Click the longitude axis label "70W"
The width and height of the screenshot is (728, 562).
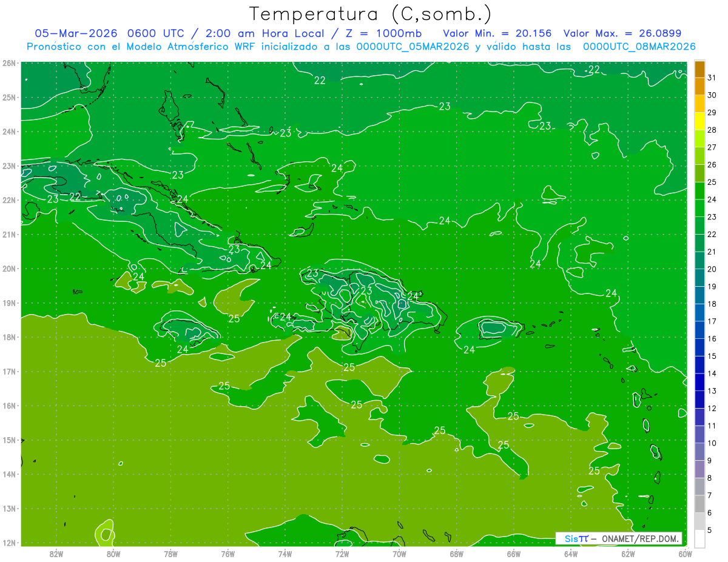coord(399,553)
